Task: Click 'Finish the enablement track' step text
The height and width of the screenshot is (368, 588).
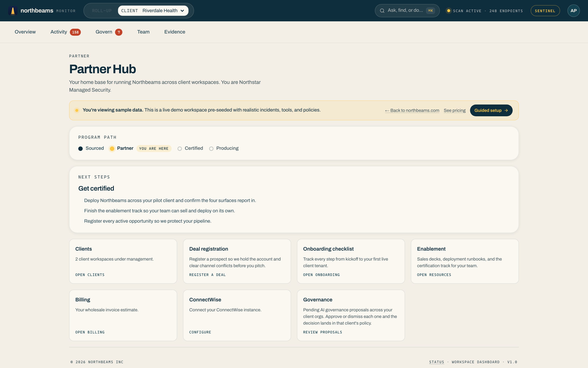Action: (160, 211)
